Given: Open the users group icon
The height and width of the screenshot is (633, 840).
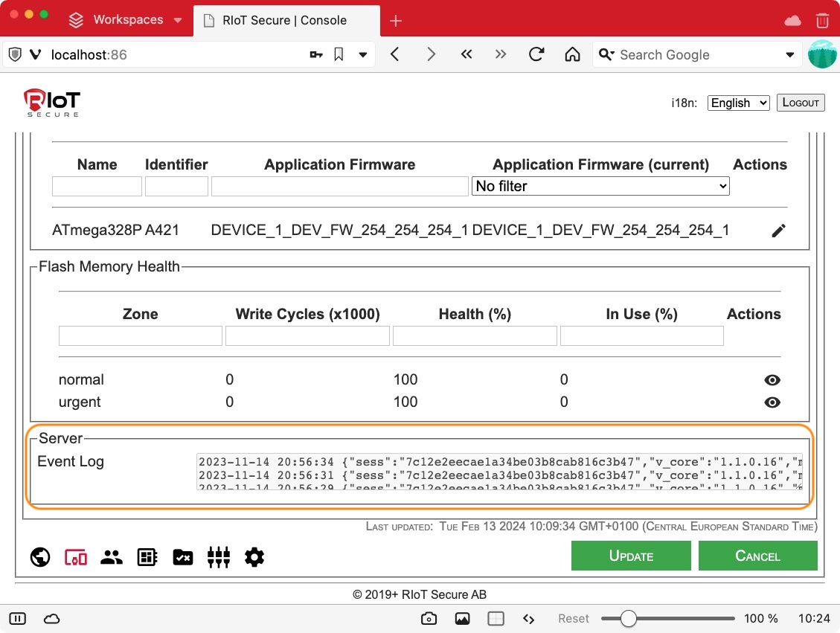Looking at the screenshot, I should 112,557.
